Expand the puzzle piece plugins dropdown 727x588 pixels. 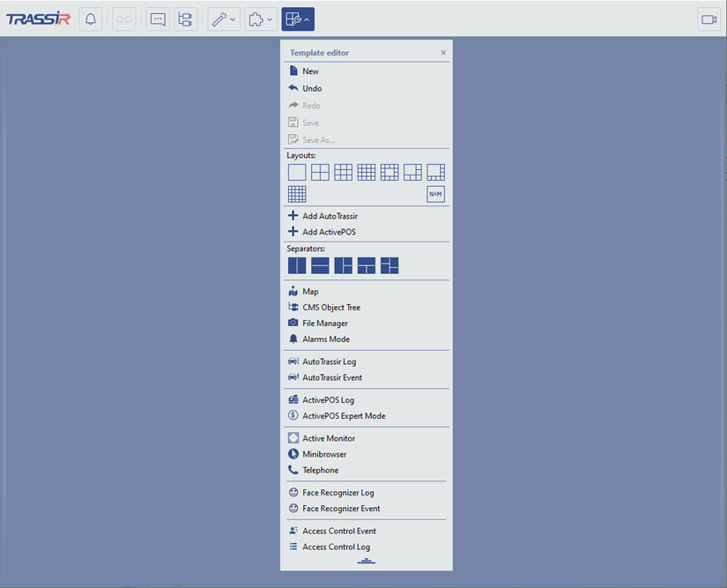pyautogui.click(x=260, y=19)
